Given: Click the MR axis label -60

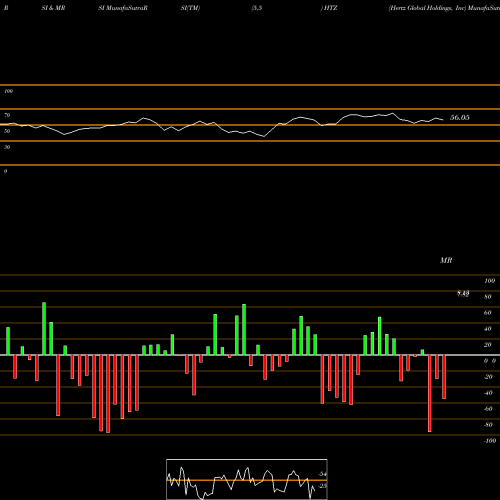Looking at the screenshot, I should click(488, 409).
